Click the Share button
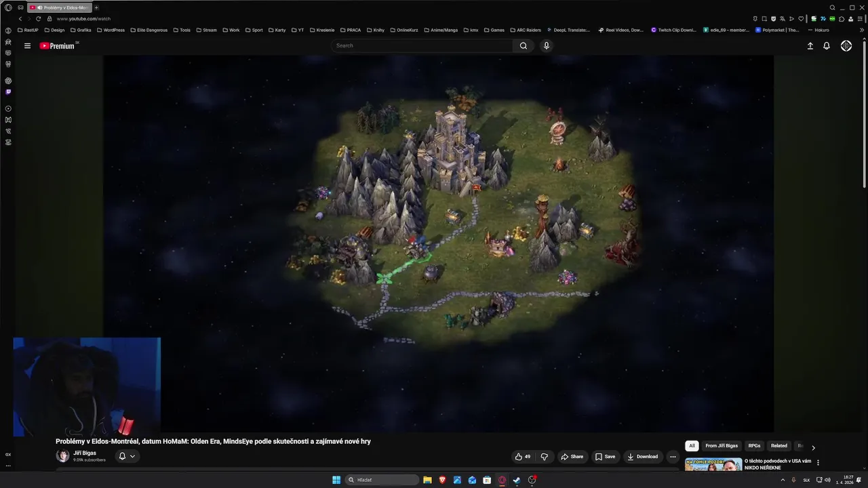 [x=572, y=457]
